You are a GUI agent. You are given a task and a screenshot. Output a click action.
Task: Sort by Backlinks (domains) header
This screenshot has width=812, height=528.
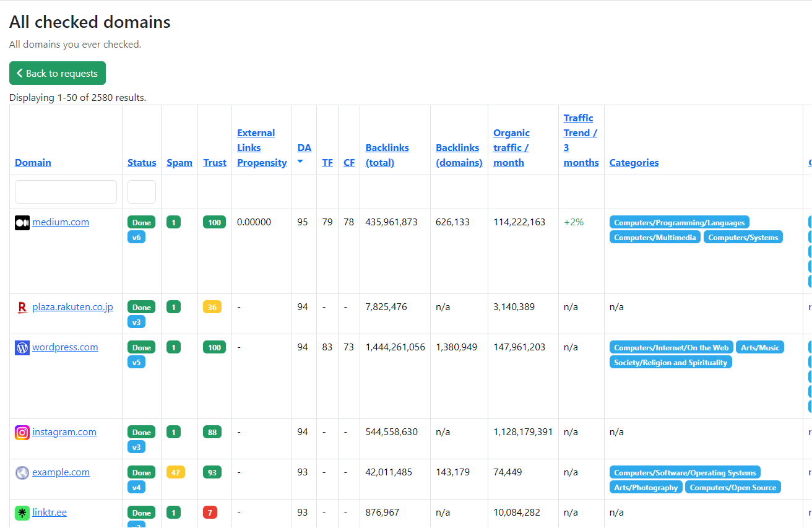coord(459,155)
